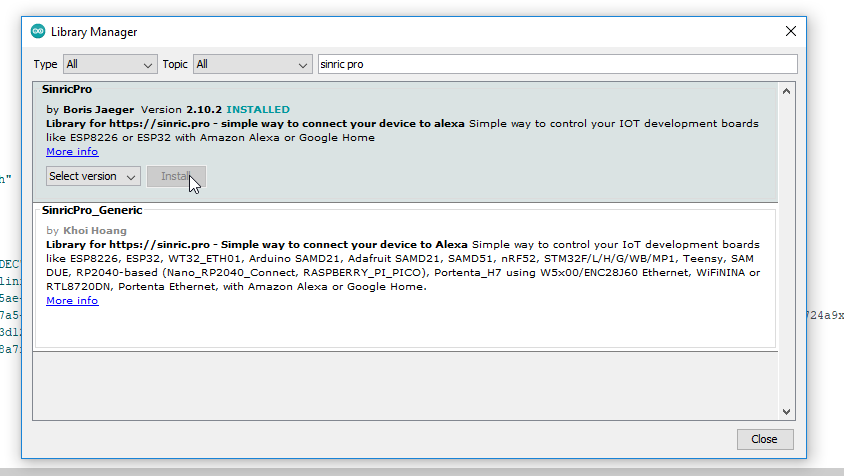Click the scrollbar up arrow in library list
The image size is (844, 476).
pos(786,91)
